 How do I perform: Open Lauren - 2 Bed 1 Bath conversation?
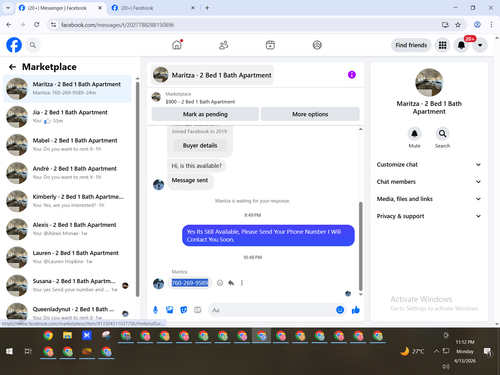(67, 257)
